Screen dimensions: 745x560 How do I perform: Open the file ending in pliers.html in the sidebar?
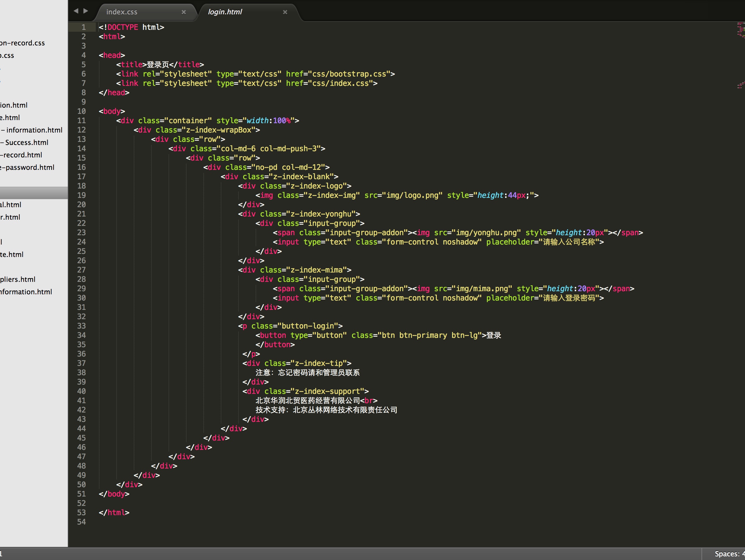pos(17,279)
